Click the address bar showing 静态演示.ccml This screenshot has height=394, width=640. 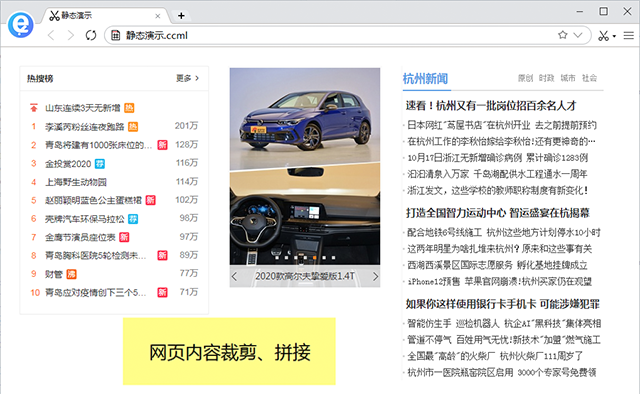pos(347,36)
